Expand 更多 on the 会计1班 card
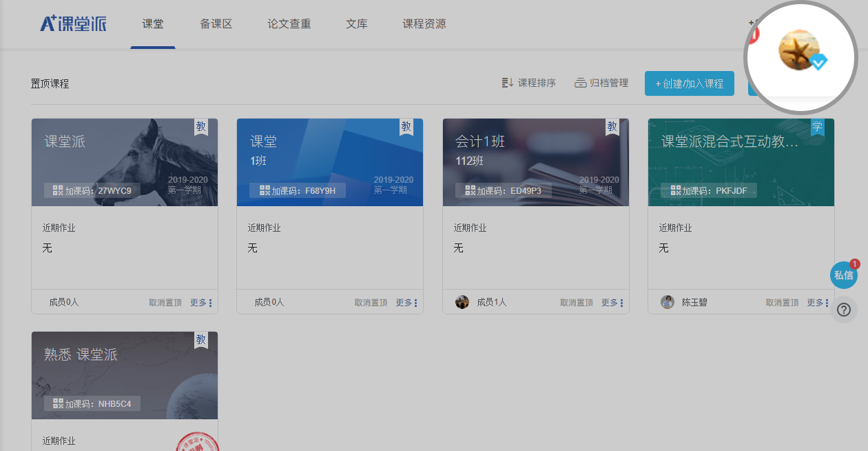Screen dimensions: 868x451 [612, 303]
